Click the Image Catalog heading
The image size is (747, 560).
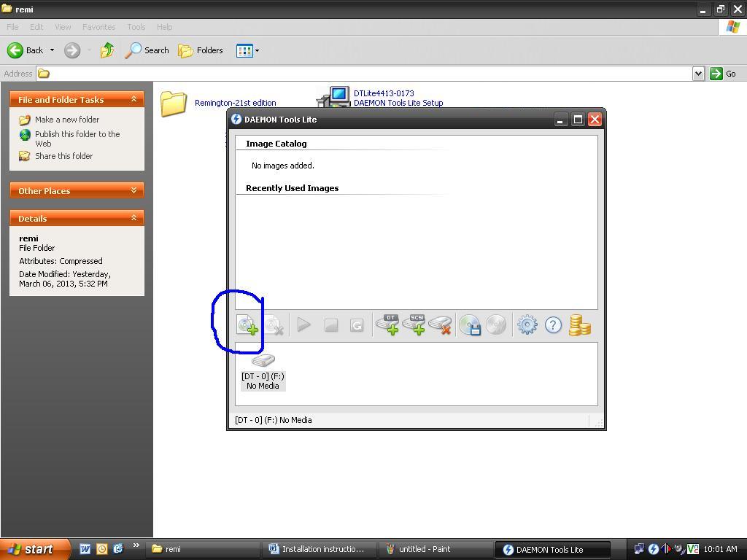tap(276, 144)
